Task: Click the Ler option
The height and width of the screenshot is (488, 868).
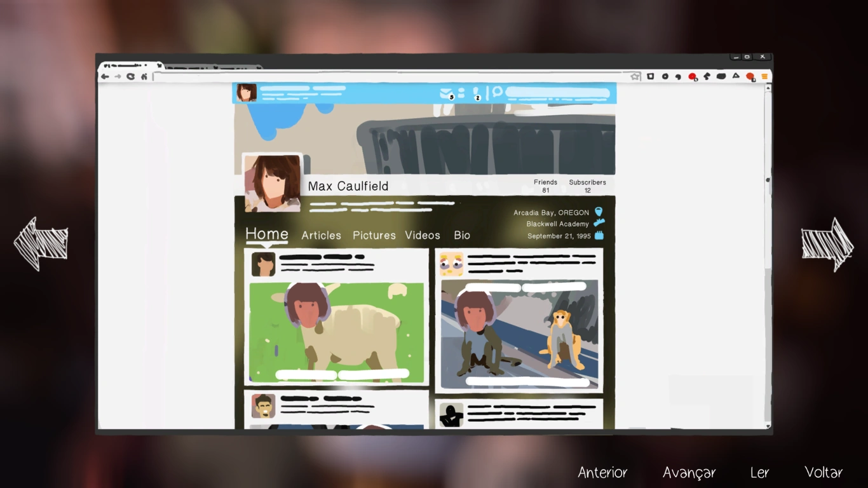Action: (x=760, y=472)
